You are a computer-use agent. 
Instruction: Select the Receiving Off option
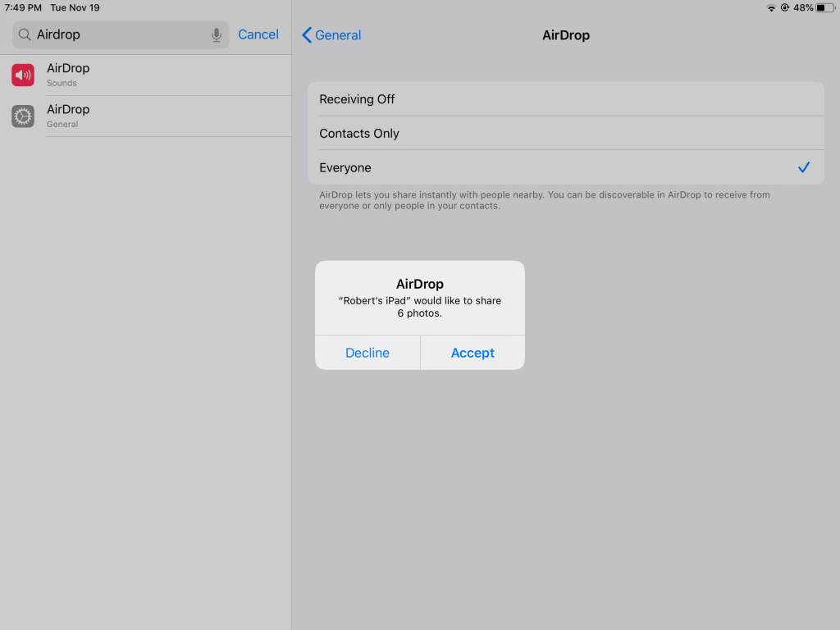coord(357,99)
